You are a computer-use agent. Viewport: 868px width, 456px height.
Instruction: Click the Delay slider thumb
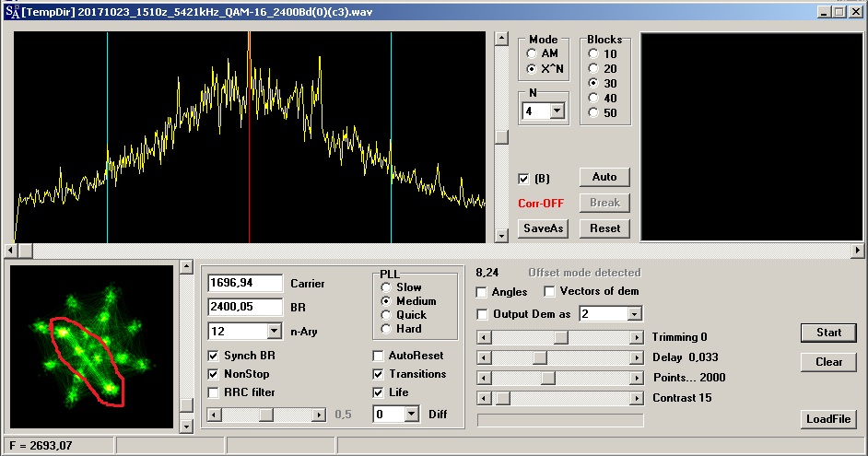click(x=540, y=357)
